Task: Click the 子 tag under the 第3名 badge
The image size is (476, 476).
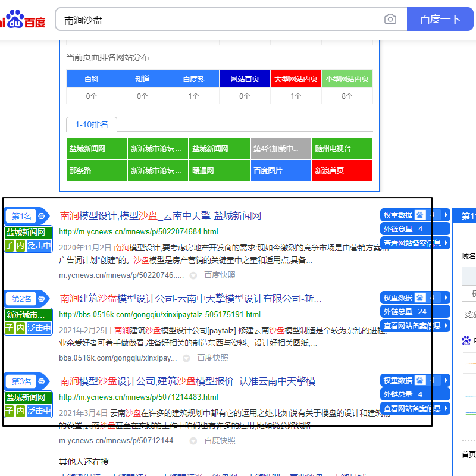Action: pos(10,411)
